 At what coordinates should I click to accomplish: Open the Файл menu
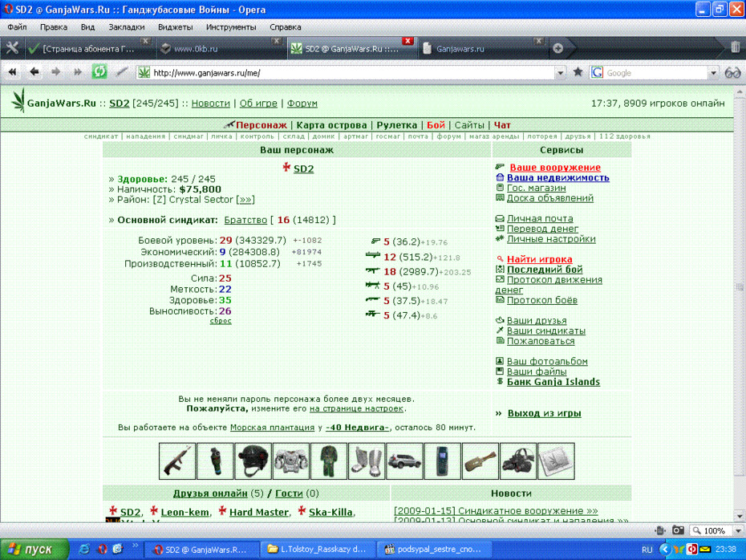tap(17, 27)
